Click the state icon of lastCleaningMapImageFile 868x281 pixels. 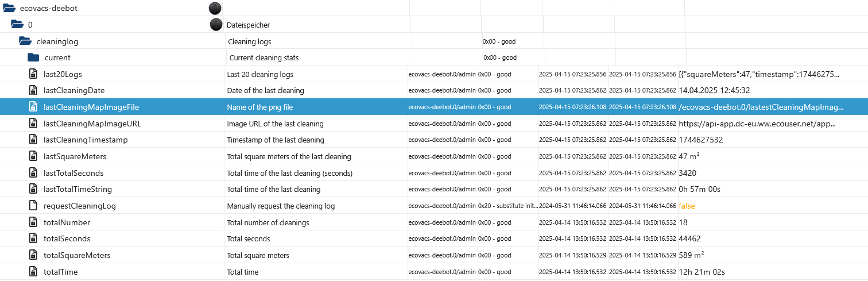coord(33,107)
